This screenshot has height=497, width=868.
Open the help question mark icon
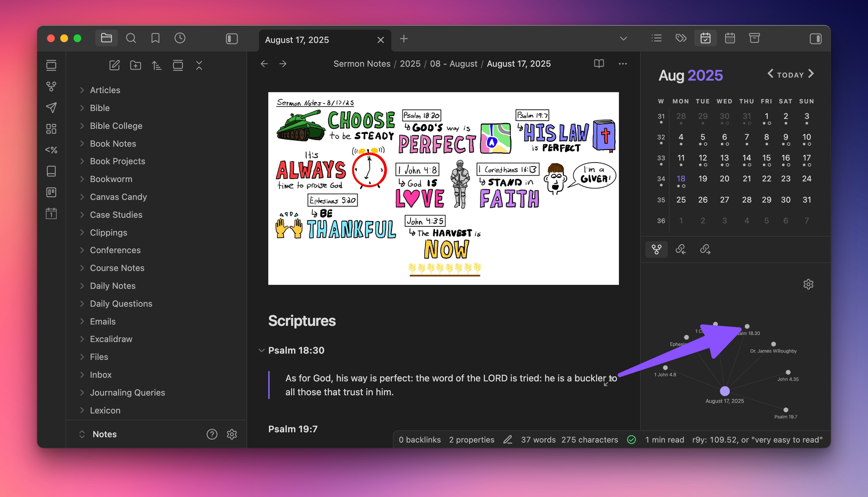[x=212, y=434]
